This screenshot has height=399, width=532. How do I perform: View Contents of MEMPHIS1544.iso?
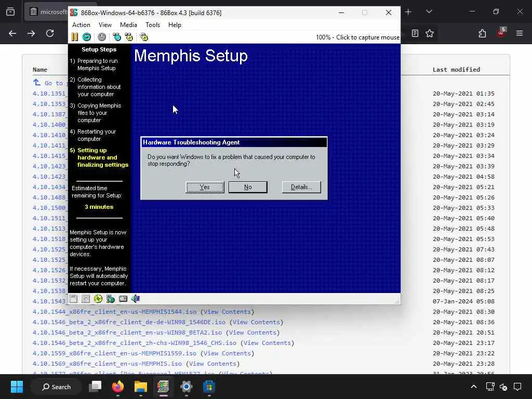point(227,312)
